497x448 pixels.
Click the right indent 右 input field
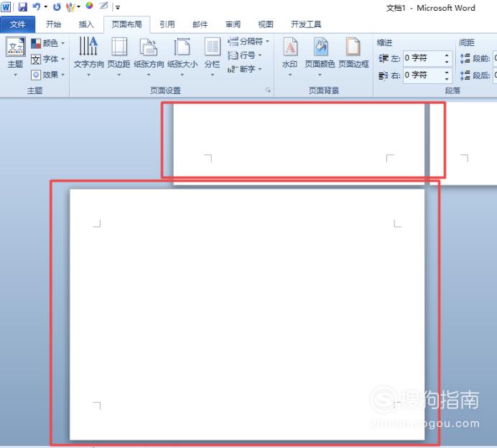[x=422, y=75]
